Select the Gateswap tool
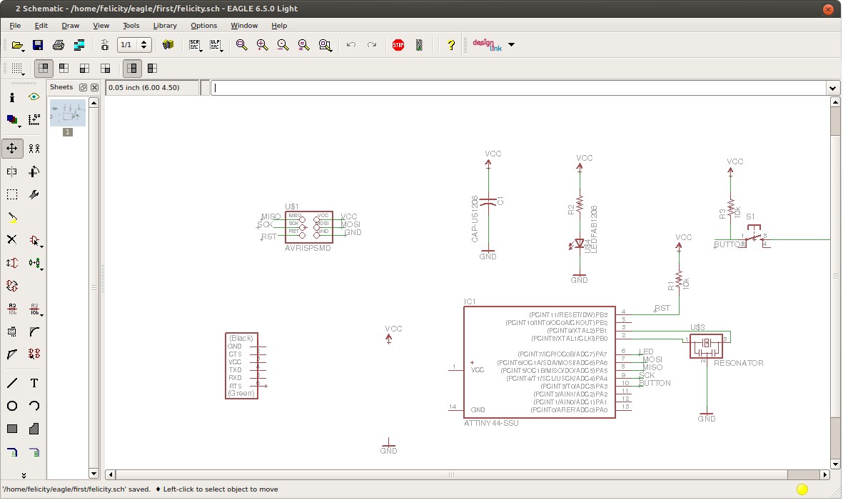868x503 pixels. (12, 286)
